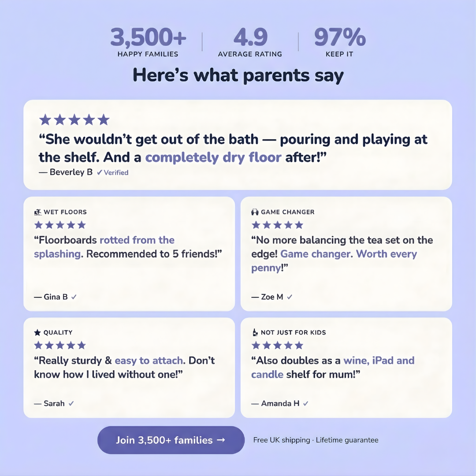Click the Game Changer raised-hands icon
The width and height of the screenshot is (476, 476).
click(x=255, y=212)
